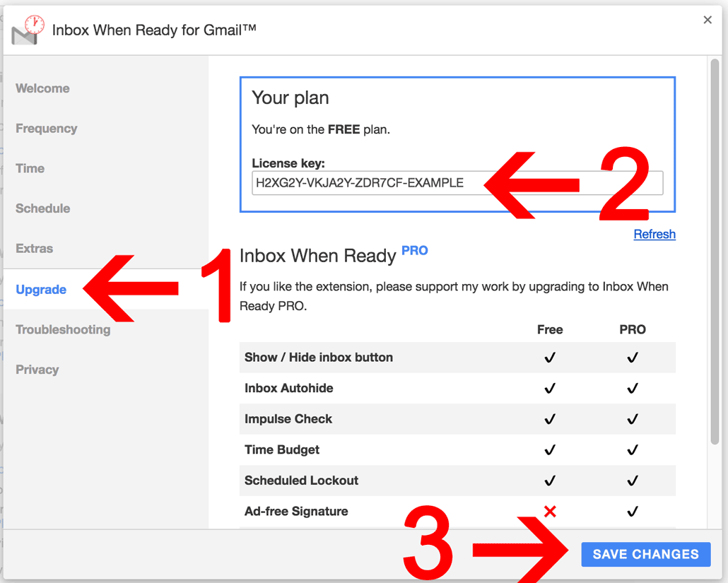Click the 'Ad-free Signature' row label
This screenshot has width=728, height=583.
296,511
